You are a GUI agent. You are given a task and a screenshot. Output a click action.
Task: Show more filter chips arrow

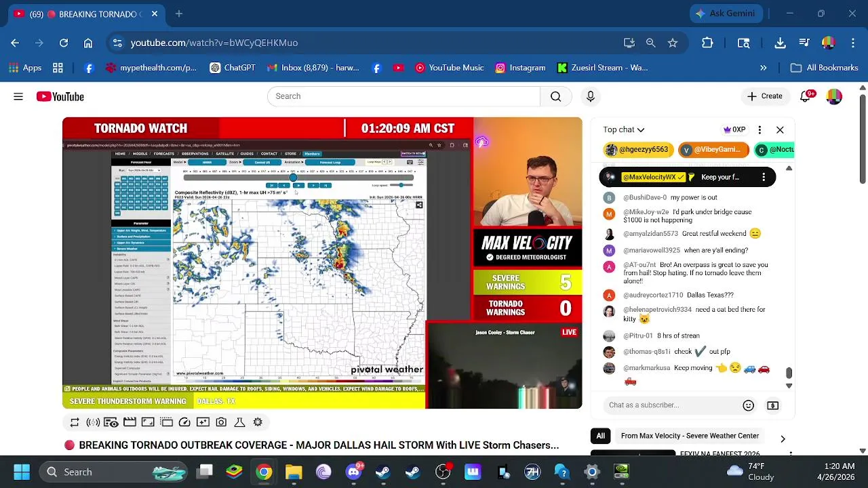(783, 439)
